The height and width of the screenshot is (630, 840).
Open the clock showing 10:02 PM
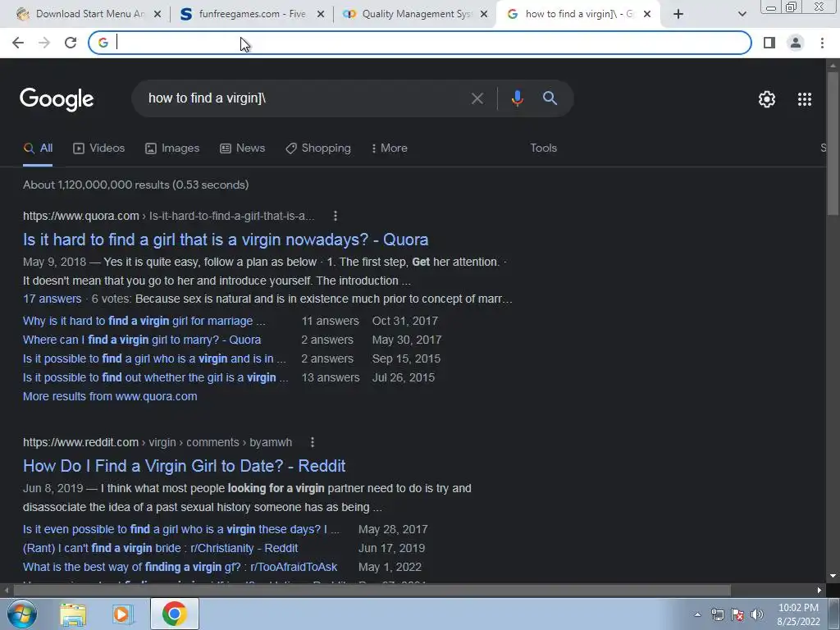tap(798, 614)
